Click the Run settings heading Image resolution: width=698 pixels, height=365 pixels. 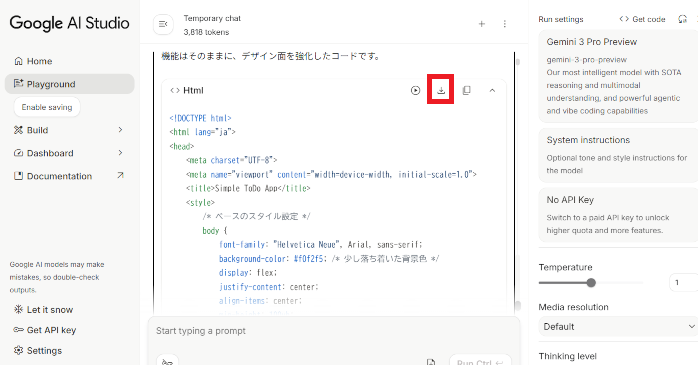(x=561, y=19)
